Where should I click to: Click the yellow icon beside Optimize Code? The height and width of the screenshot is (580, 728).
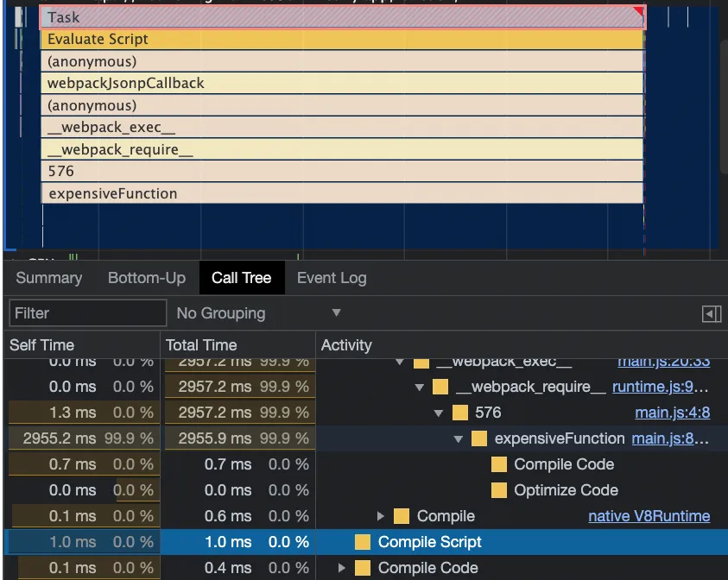tap(498, 490)
